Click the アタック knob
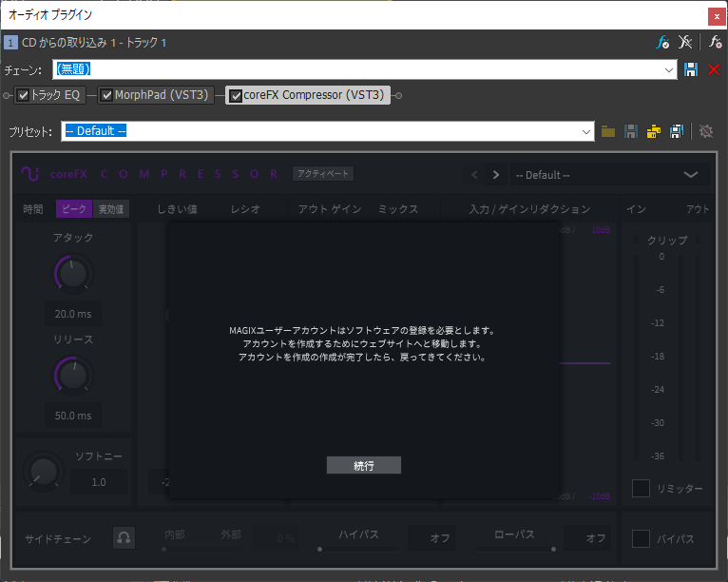The width and height of the screenshot is (728, 582). [72, 275]
